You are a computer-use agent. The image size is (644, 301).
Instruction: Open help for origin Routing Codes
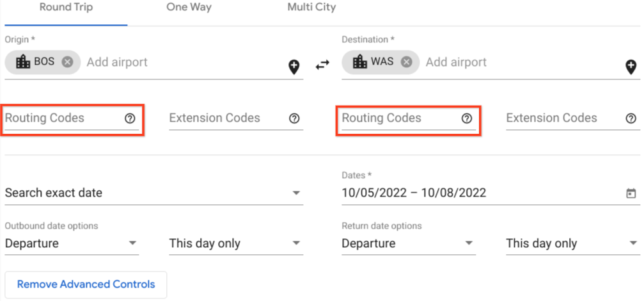click(x=130, y=118)
